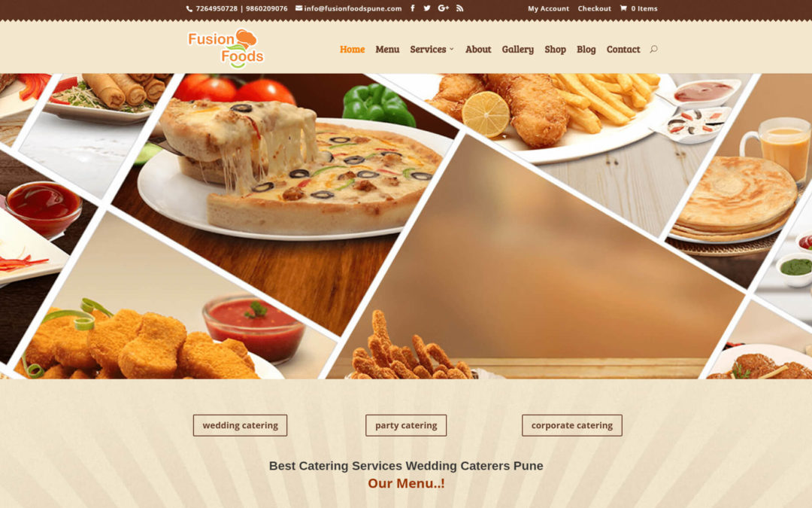Go to the Checkout link
The width and height of the screenshot is (812, 508).
(x=594, y=8)
